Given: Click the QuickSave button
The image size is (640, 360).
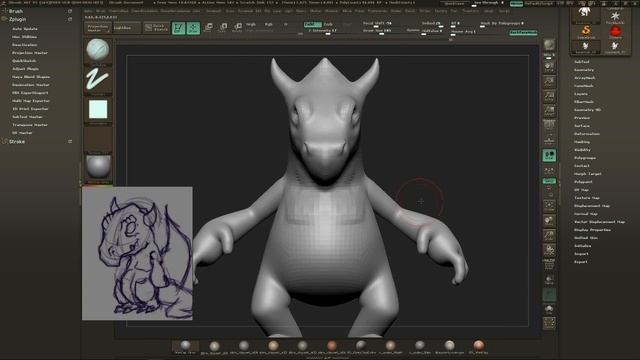Looking at the screenshot, I should 454,3.
